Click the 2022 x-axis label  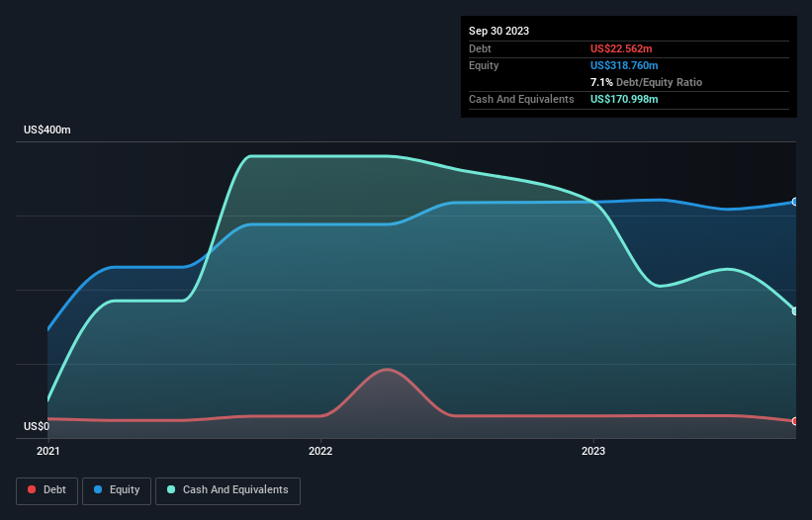click(x=320, y=451)
